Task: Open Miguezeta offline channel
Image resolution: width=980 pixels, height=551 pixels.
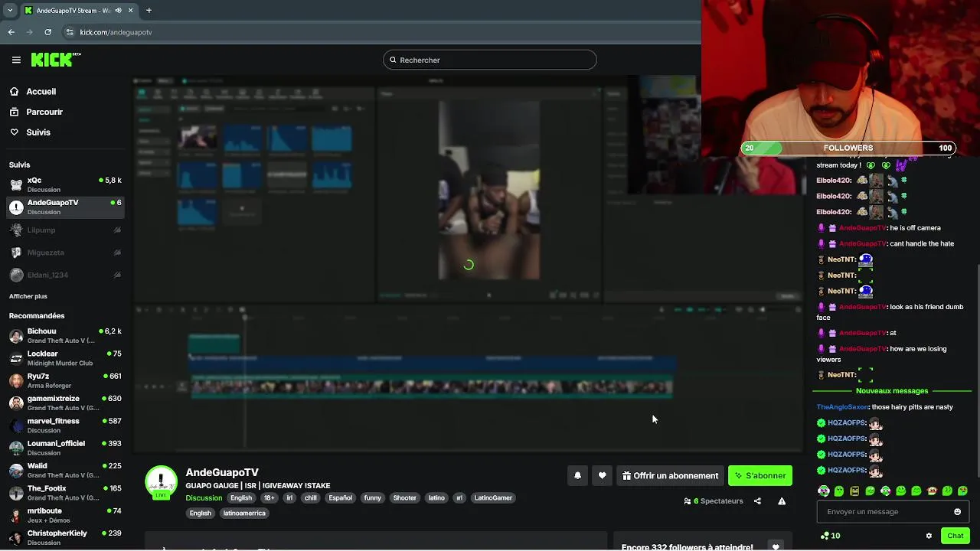Action: [x=64, y=253]
